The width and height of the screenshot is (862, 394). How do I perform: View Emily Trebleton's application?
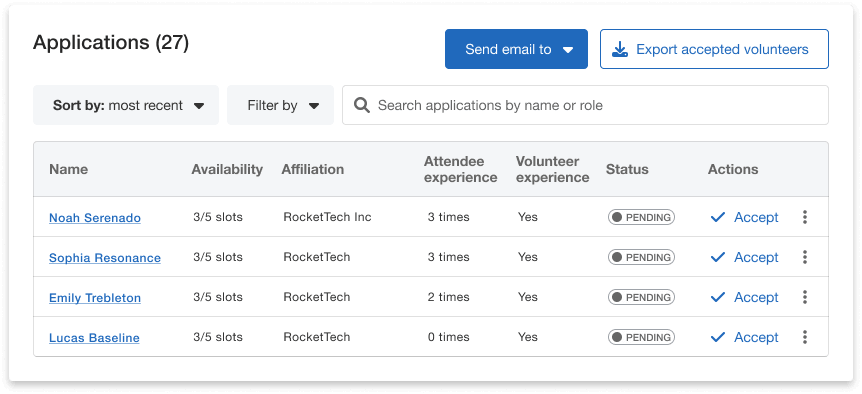[95, 298]
